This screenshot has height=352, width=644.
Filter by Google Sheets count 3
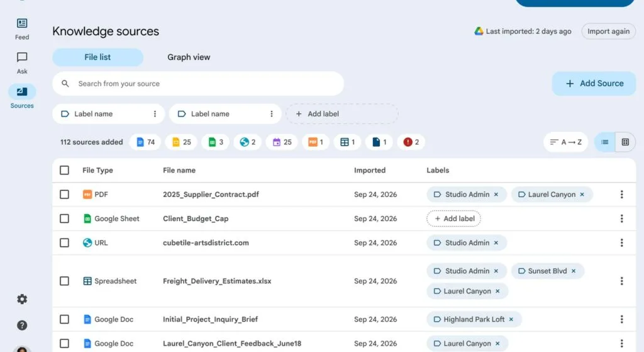[216, 142]
